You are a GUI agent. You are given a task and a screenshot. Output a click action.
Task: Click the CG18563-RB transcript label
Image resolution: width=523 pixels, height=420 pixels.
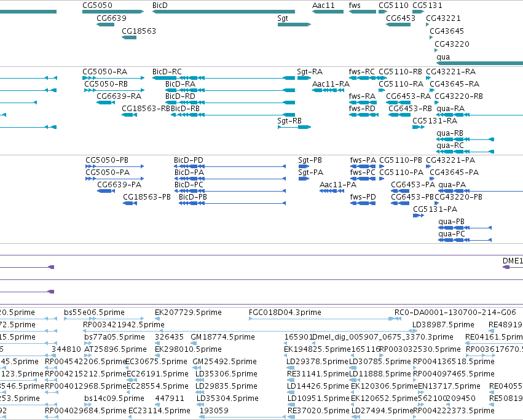click(146, 109)
